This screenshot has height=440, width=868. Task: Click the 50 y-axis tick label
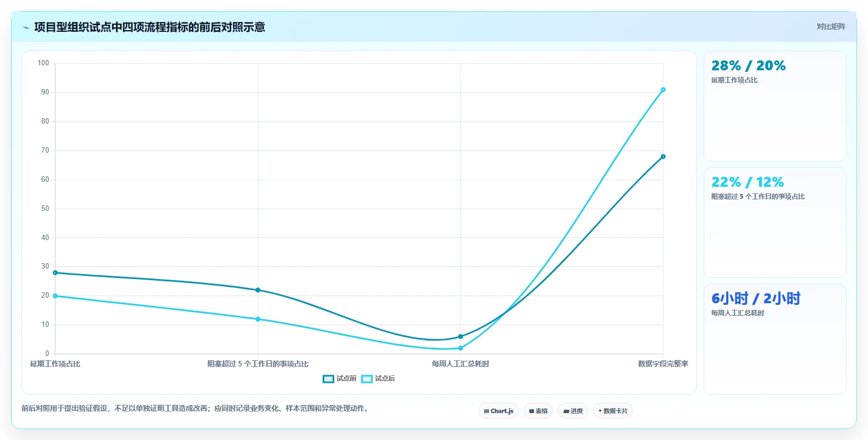(x=45, y=209)
